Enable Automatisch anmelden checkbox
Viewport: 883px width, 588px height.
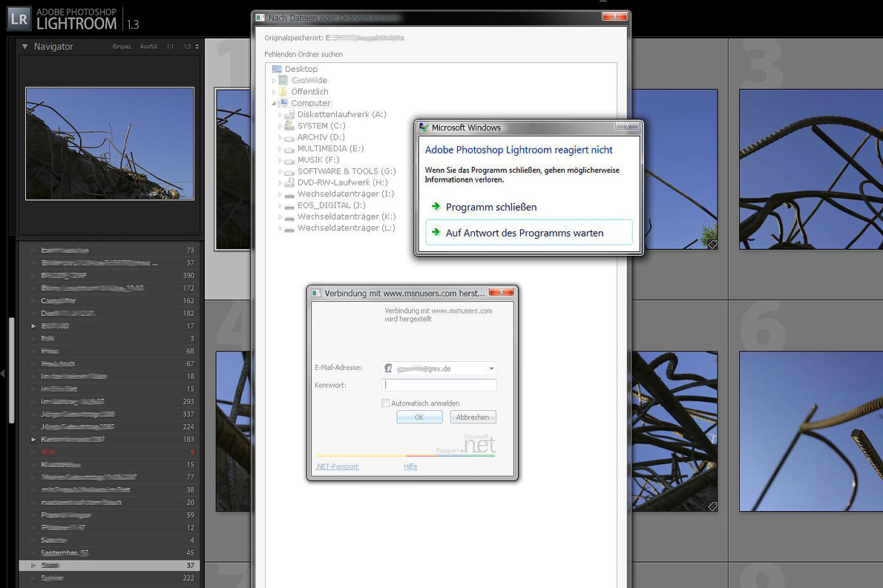pos(385,403)
